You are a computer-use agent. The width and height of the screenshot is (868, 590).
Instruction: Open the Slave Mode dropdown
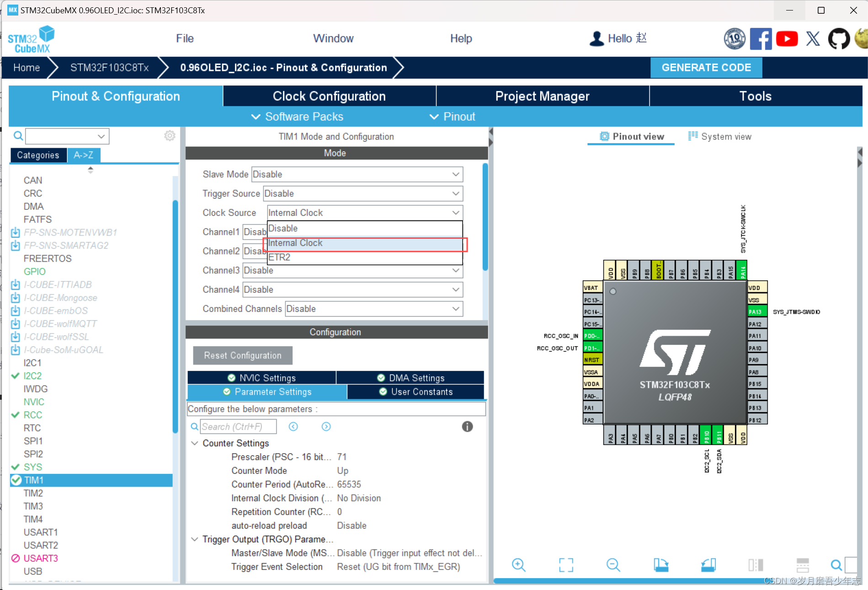coord(357,174)
